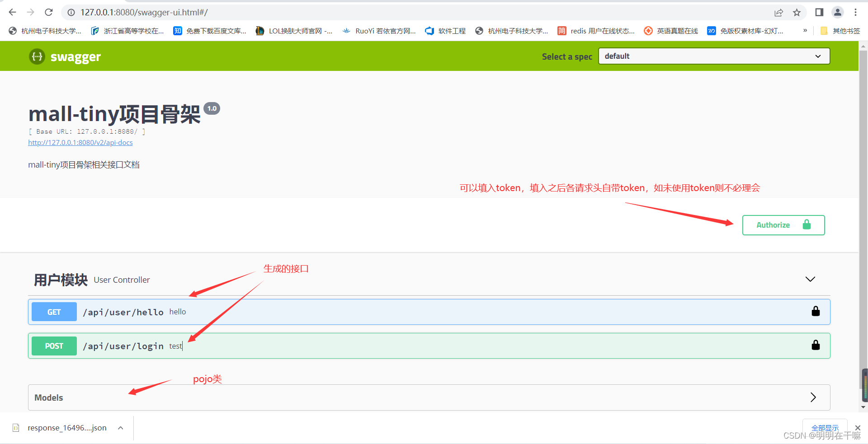Open 软件工程 bookmark

(445, 31)
